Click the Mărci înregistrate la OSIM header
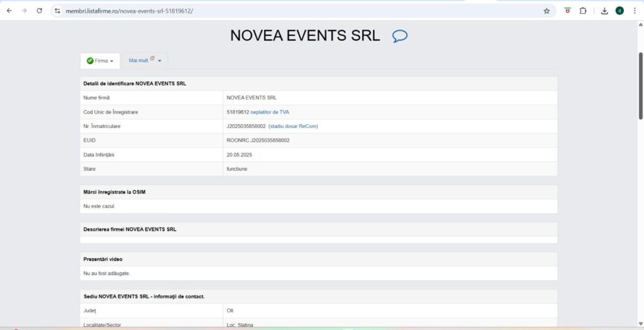The image size is (644, 330). click(x=114, y=192)
